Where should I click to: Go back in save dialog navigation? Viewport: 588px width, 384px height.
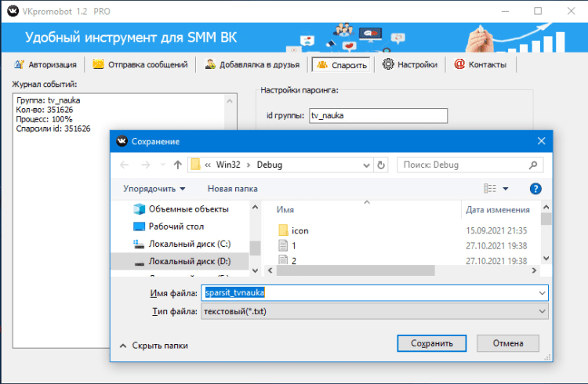pos(125,165)
